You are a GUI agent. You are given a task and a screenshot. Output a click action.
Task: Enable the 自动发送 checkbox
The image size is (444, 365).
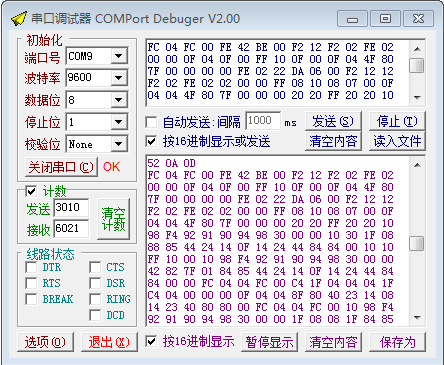(x=151, y=122)
